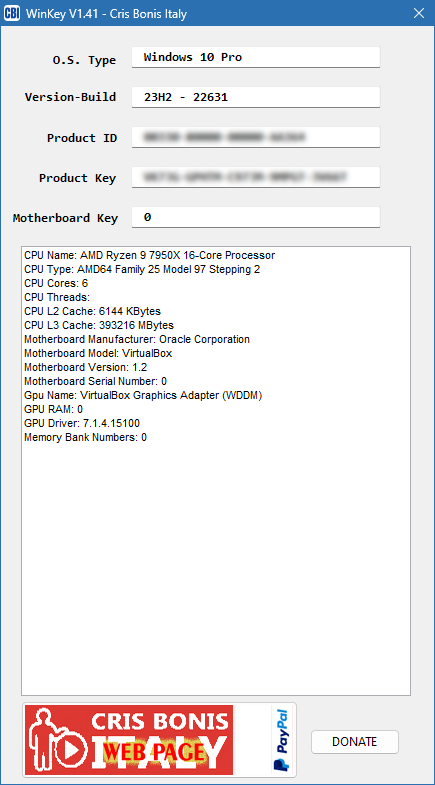Select the CPU L2 Cache: 6144 KBytes line
The width and height of the screenshot is (435, 785).
click(x=93, y=311)
